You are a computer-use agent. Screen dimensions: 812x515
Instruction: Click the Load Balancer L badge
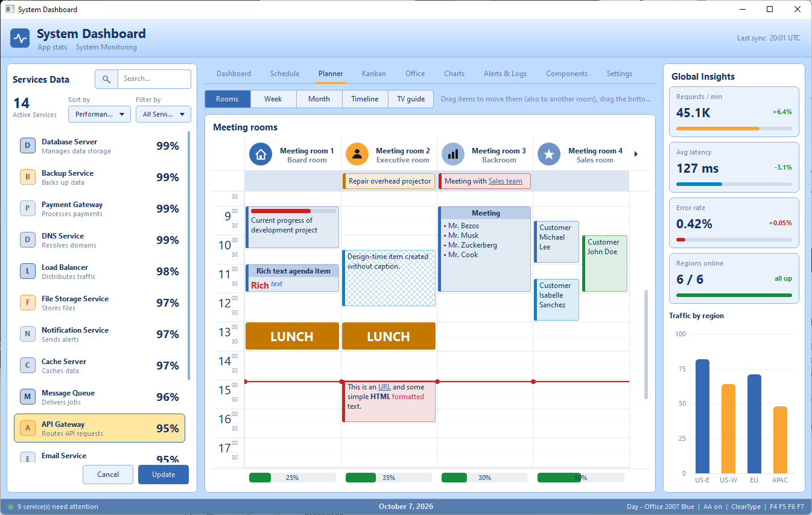pyautogui.click(x=28, y=272)
